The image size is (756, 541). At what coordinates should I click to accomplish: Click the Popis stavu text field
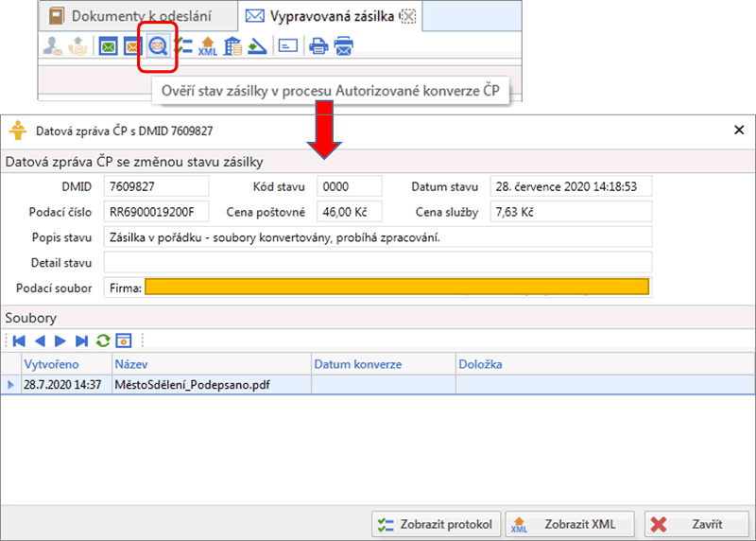click(x=377, y=237)
